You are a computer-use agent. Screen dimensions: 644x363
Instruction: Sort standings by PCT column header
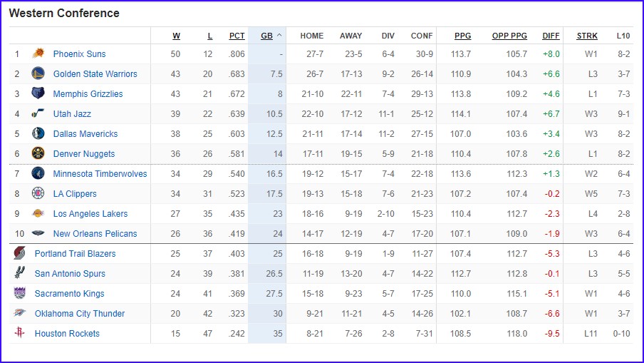[237, 36]
